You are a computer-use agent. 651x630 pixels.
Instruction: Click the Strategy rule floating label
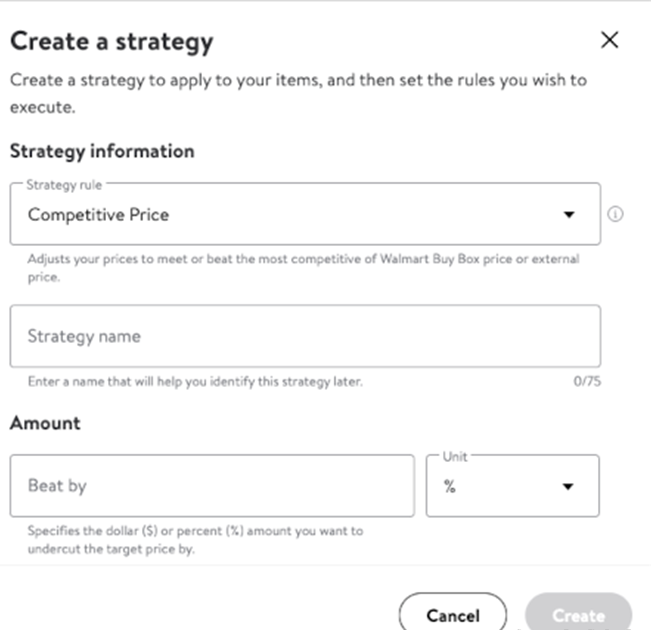pyautogui.click(x=64, y=185)
